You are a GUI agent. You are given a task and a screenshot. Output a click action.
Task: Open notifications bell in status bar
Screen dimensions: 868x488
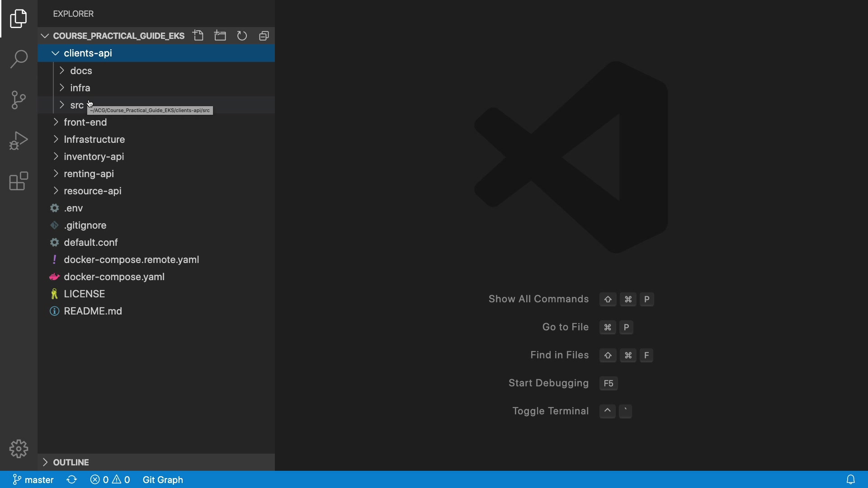pos(851,479)
